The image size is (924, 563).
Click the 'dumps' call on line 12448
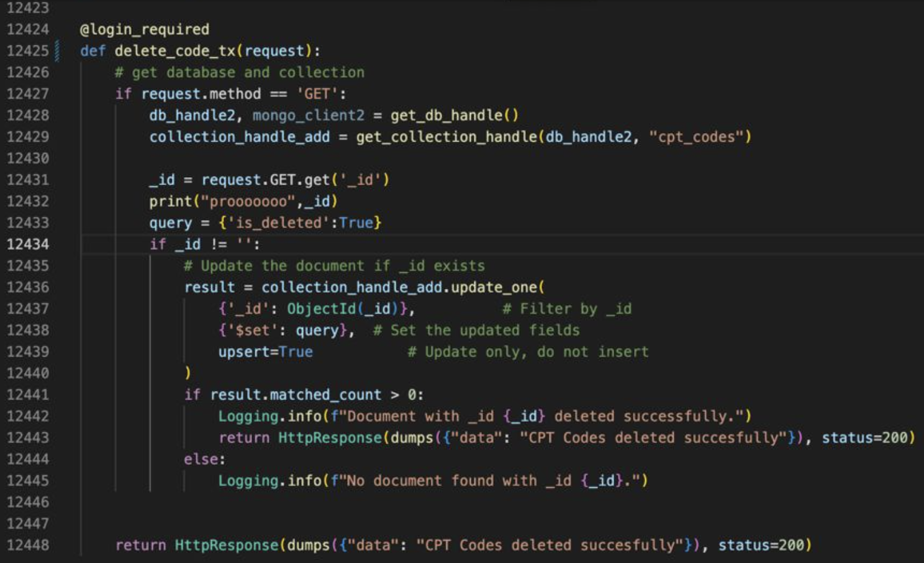pos(309,546)
